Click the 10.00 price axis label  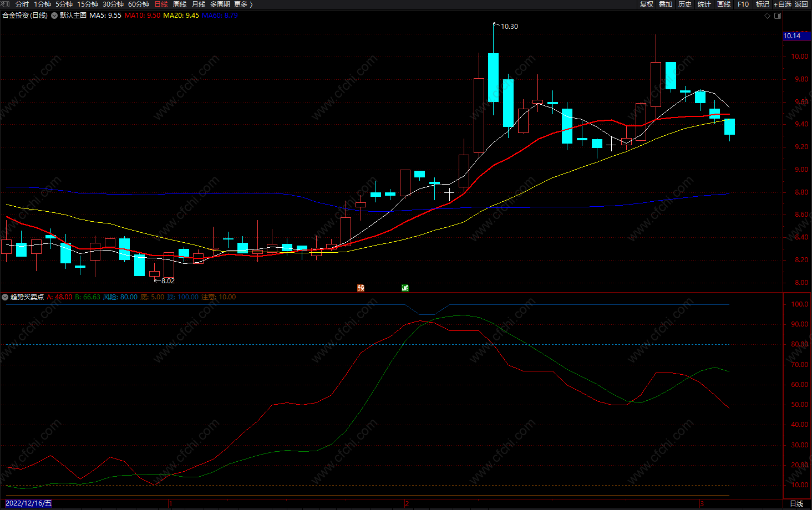800,57
